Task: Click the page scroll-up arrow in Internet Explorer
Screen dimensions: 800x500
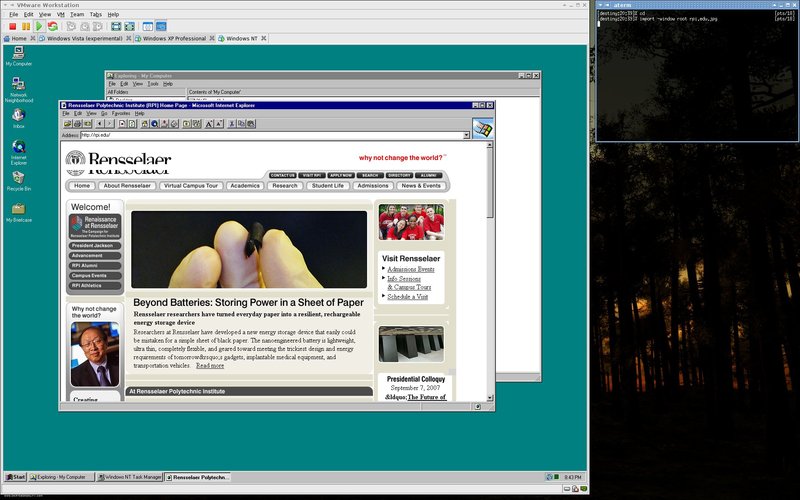Action: coord(490,145)
